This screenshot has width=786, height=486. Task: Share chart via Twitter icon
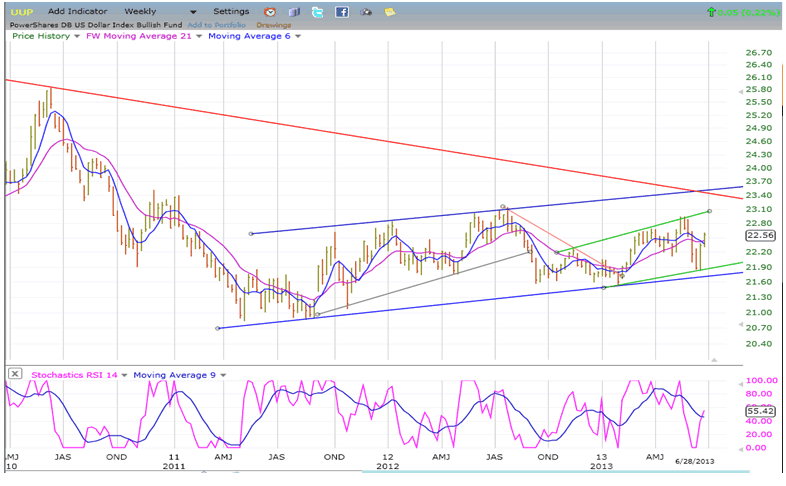[x=318, y=12]
